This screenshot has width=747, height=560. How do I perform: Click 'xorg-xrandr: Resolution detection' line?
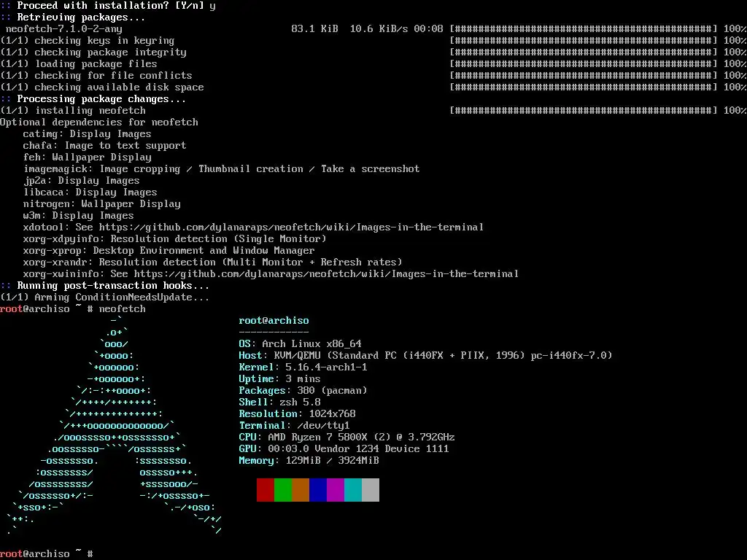point(212,262)
